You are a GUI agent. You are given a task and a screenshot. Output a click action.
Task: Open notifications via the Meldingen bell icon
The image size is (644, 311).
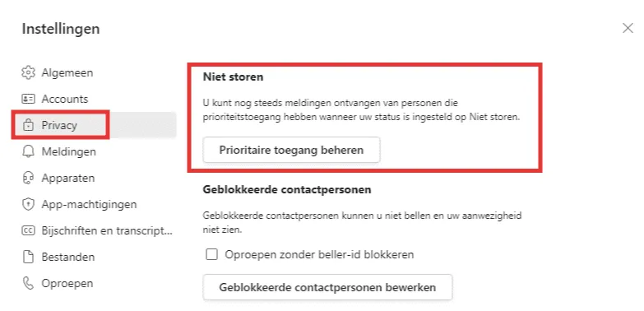28,151
